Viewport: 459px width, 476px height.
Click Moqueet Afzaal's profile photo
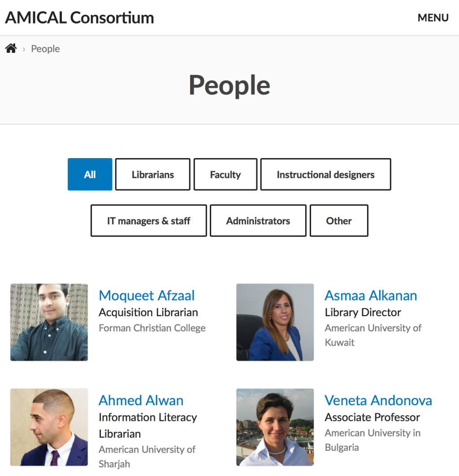49,322
